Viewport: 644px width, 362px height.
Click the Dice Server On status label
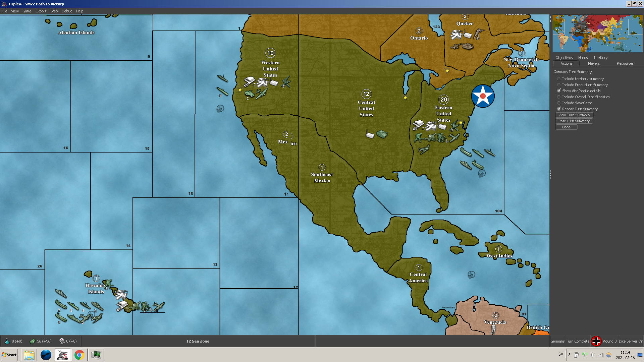pyautogui.click(x=631, y=341)
